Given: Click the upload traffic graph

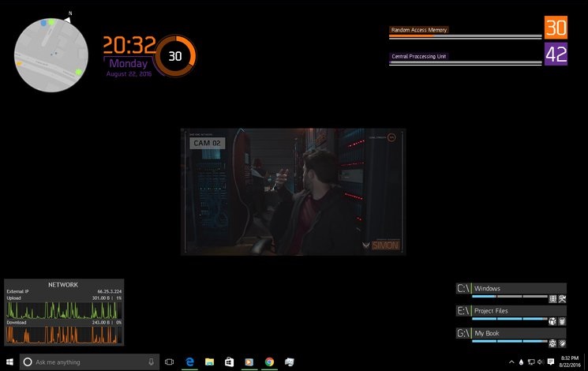Looking at the screenshot, I should tap(64, 310).
